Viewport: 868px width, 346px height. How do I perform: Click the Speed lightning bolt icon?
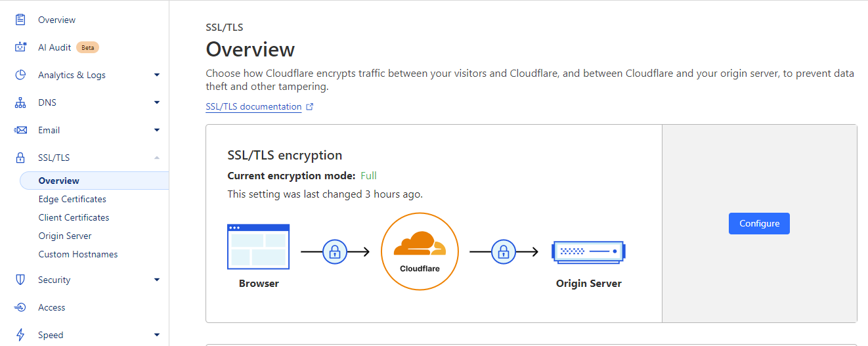tap(20, 335)
